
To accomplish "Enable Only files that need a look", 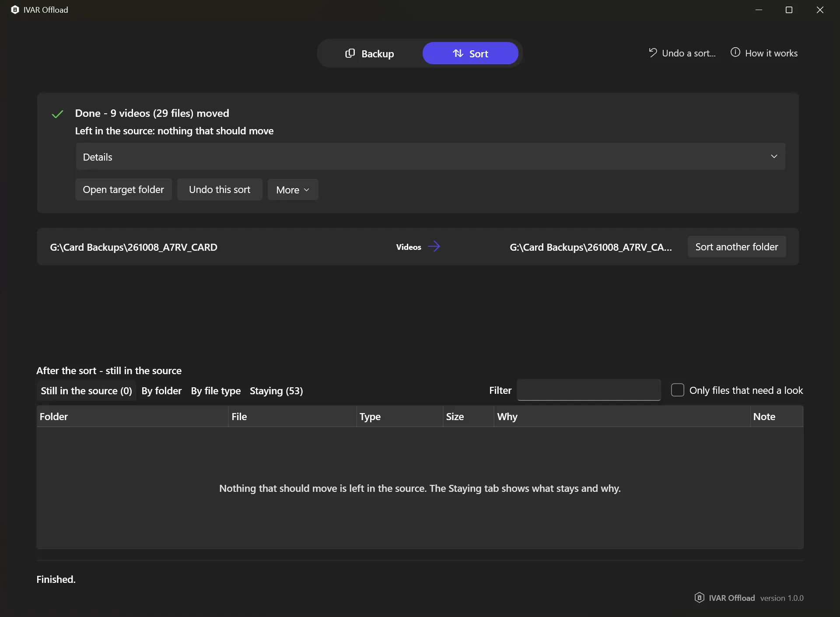I will click(677, 390).
